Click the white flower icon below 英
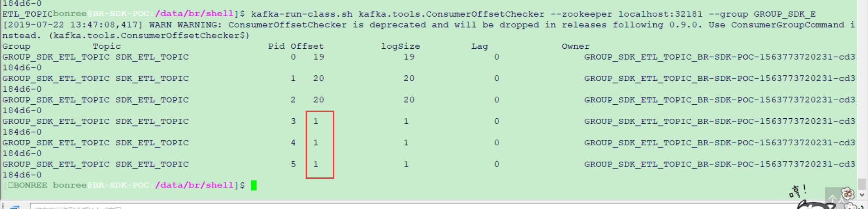Image resolution: width=868 pixels, height=209 pixels. coord(851,205)
